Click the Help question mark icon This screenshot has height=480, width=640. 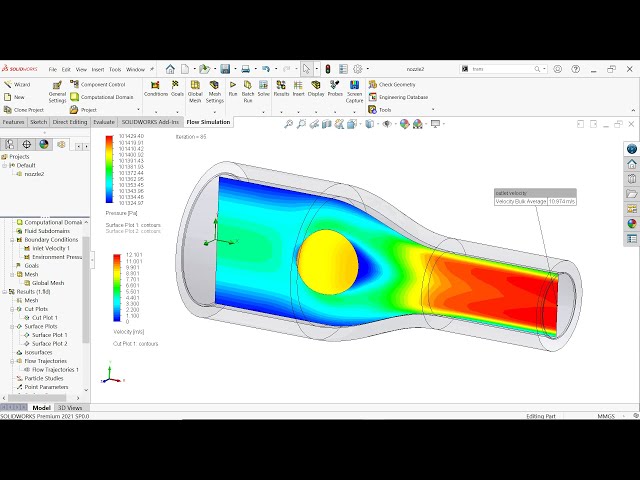coord(576,69)
